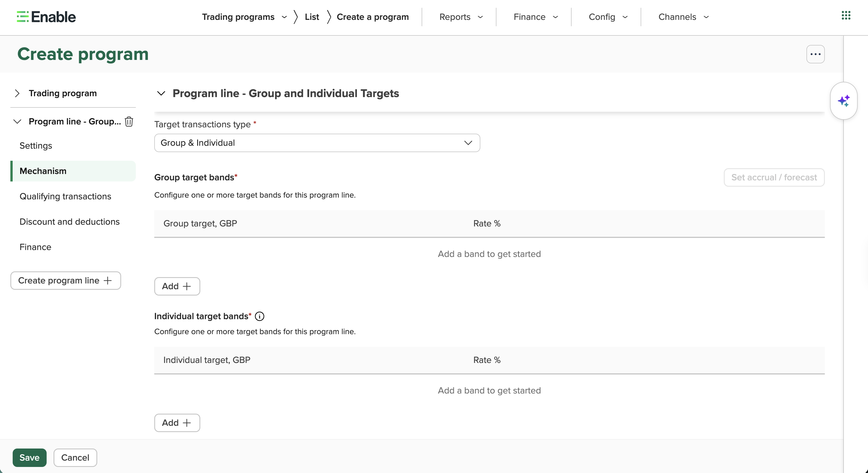Open the Finance top menu
The height and width of the screenshot is (473, 868).
click(x=535, y=17)
